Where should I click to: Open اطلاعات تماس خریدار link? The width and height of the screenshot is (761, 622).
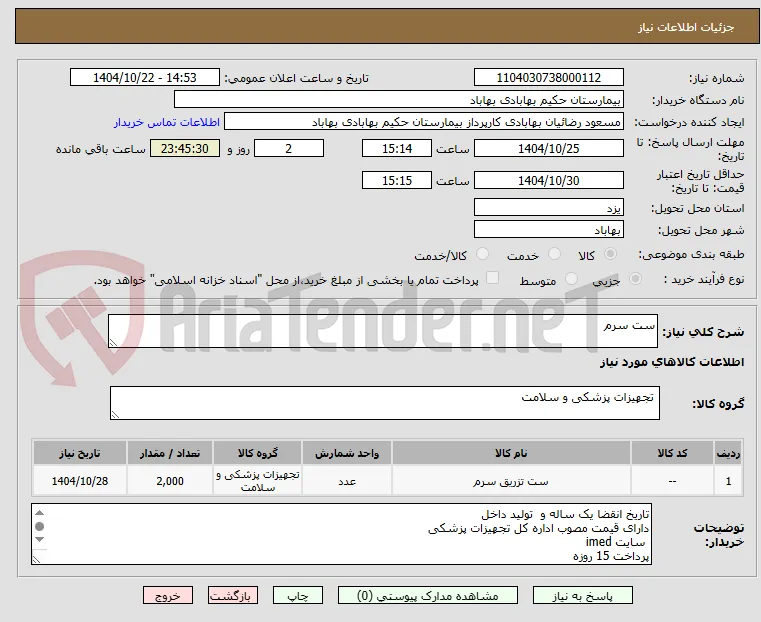click(x=167, y=122)
